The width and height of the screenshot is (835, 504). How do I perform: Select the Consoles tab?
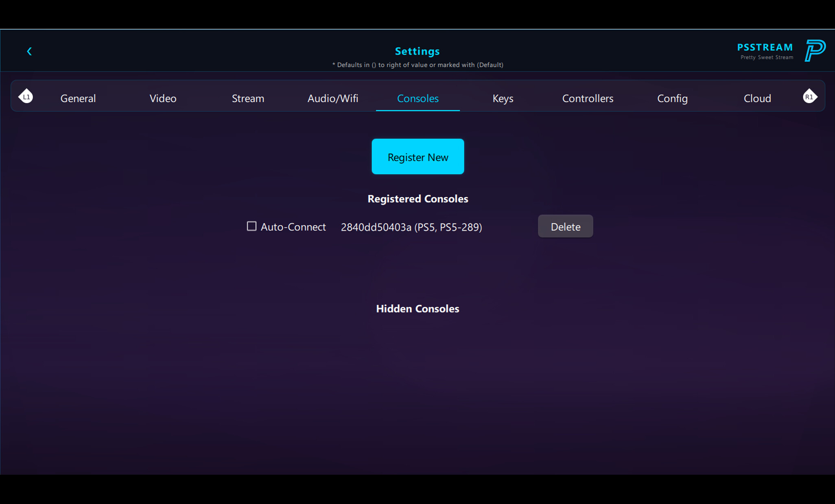(x=417, y=98)
